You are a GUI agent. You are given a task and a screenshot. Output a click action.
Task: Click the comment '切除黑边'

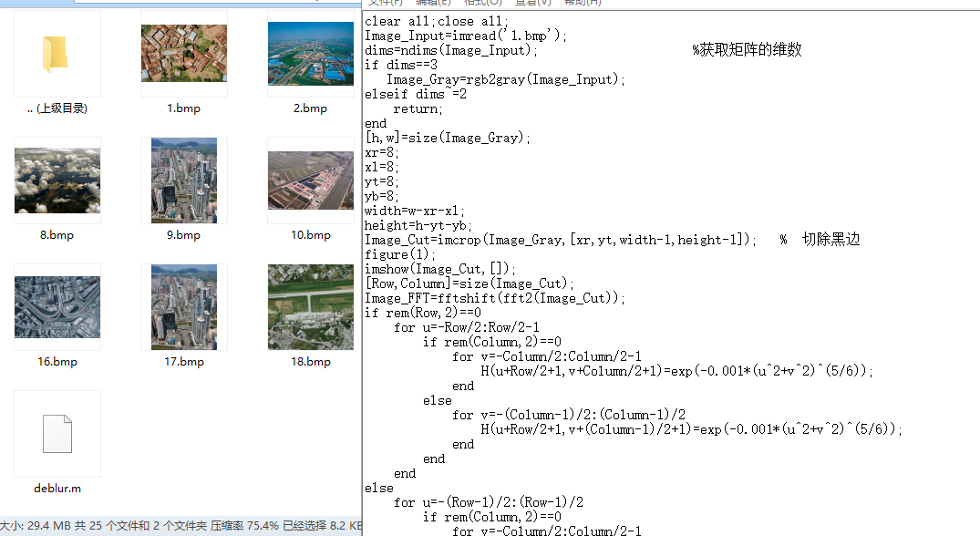[x=830, y=239]
